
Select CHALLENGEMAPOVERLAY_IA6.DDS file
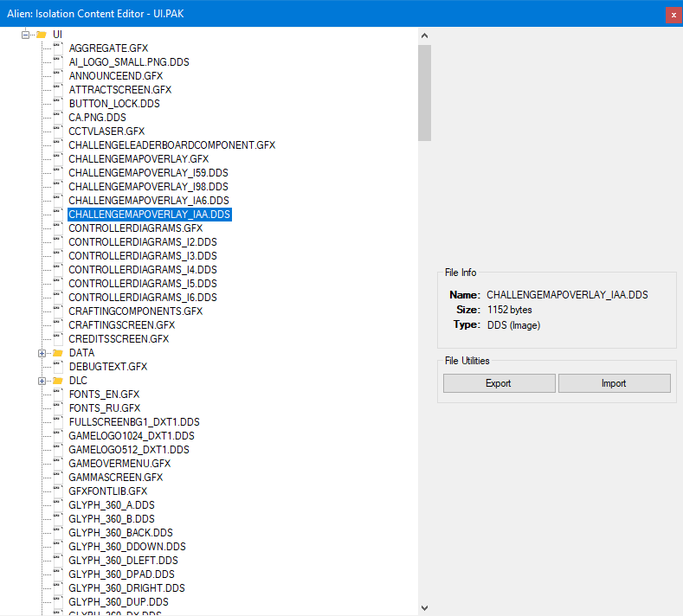tap(149, 201)
